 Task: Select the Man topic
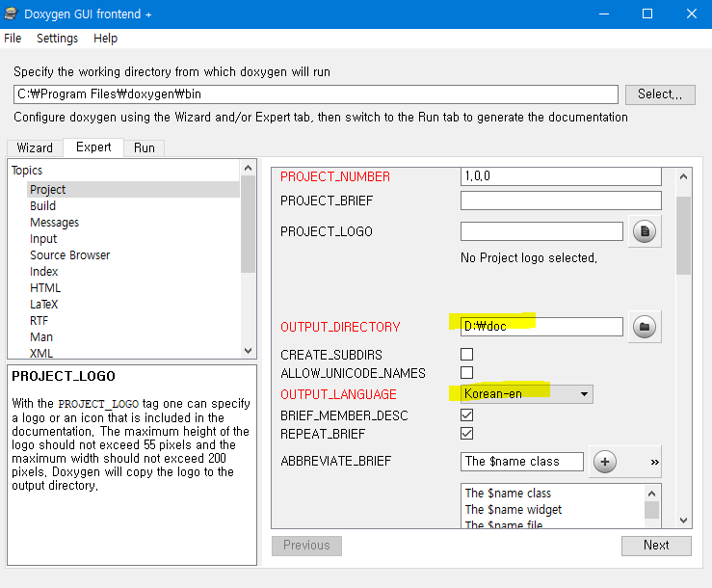coord(41,336)
